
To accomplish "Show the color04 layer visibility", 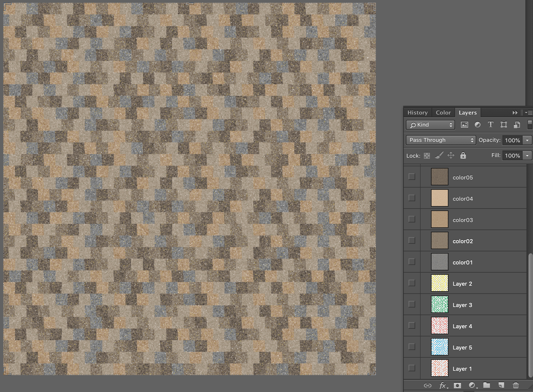I will [x=412, y=198].
